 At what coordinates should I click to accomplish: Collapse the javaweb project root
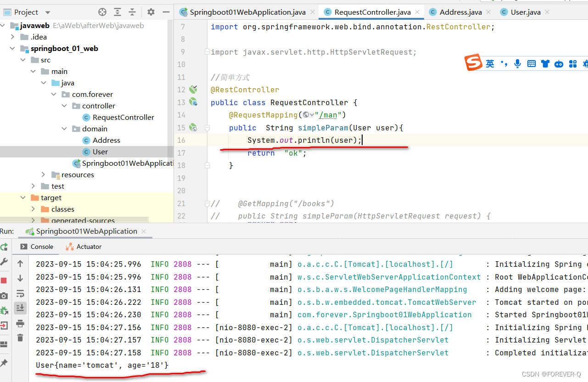coord(3,26)
